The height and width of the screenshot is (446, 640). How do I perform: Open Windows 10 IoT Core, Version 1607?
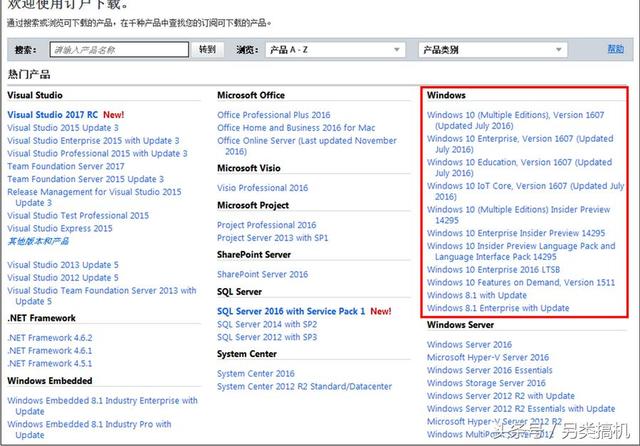(x=525, y=191)
